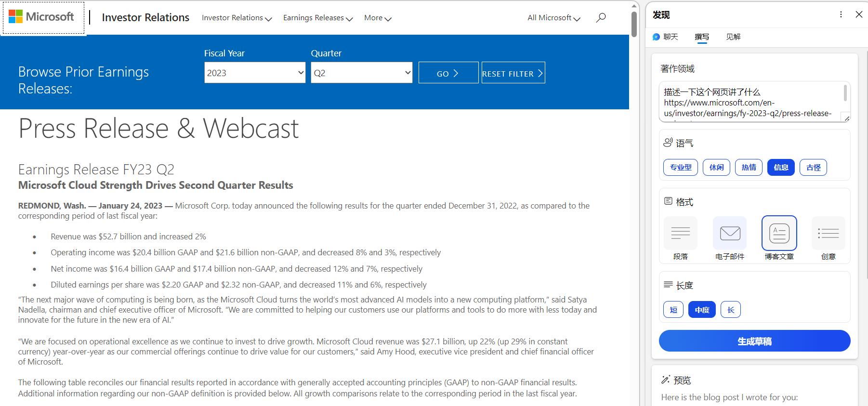The height and width of the screenshot is (406, 868).
Task: Click the 'Diluted earnings per share' bullet
Action: [238, 285]
